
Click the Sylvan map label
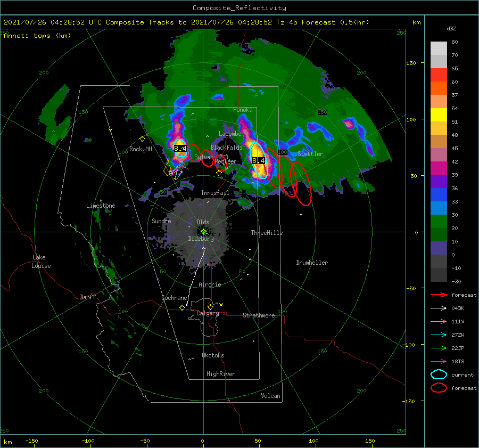(204, 157)
